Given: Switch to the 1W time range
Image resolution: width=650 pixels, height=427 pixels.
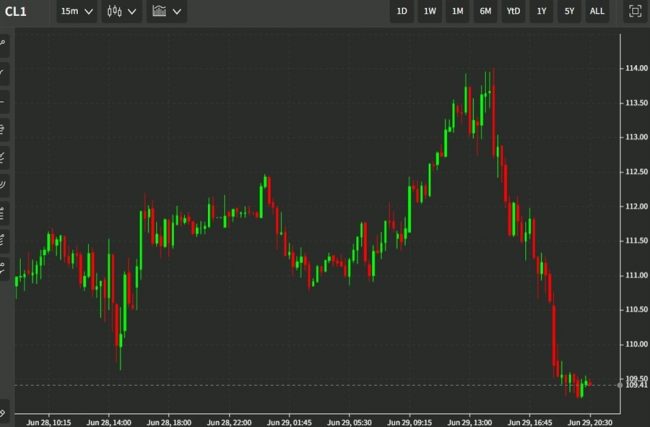Looking at the screenshot, I should (x=430, y=12).
